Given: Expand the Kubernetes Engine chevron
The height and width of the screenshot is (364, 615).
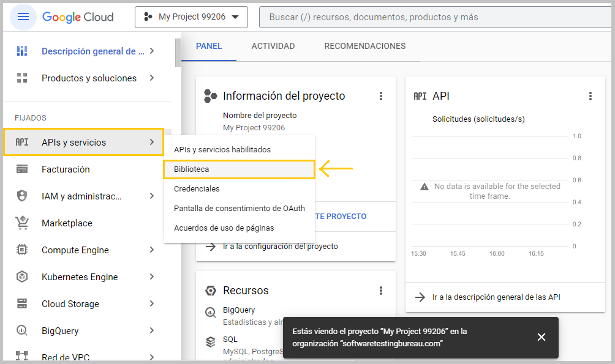Looking at the screenshot, I should [152, 277].
